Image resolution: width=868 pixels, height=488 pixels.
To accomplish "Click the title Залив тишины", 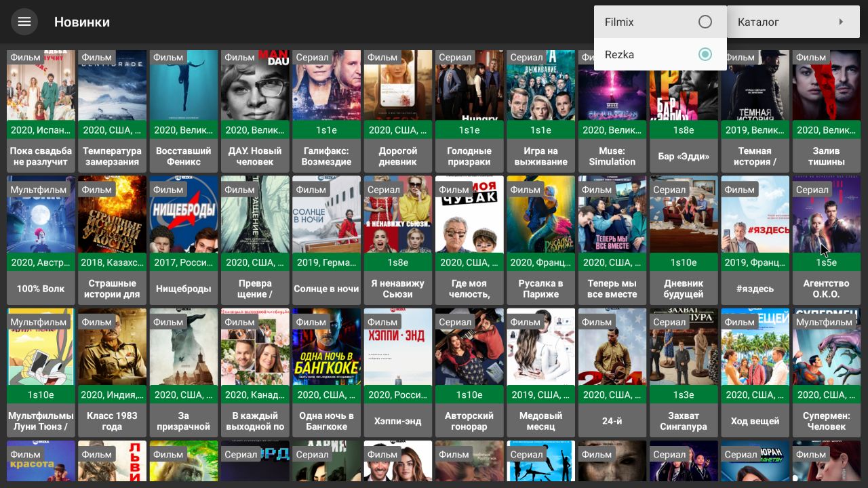I will (x=827, y=156).
